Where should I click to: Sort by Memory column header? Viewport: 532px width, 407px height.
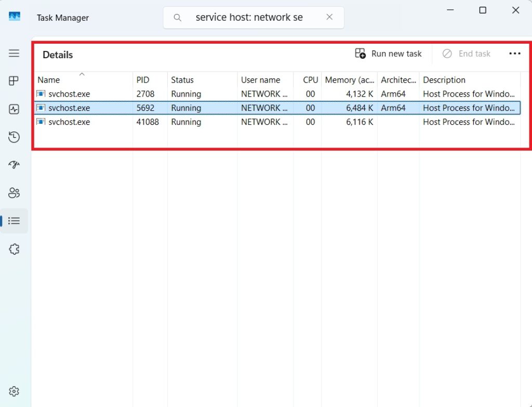click(350, 80)
